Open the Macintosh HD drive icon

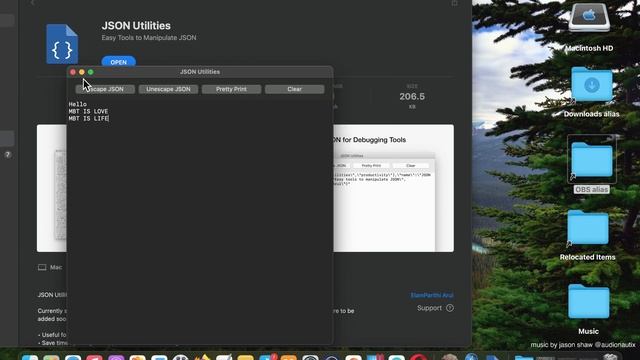[589, 17]
